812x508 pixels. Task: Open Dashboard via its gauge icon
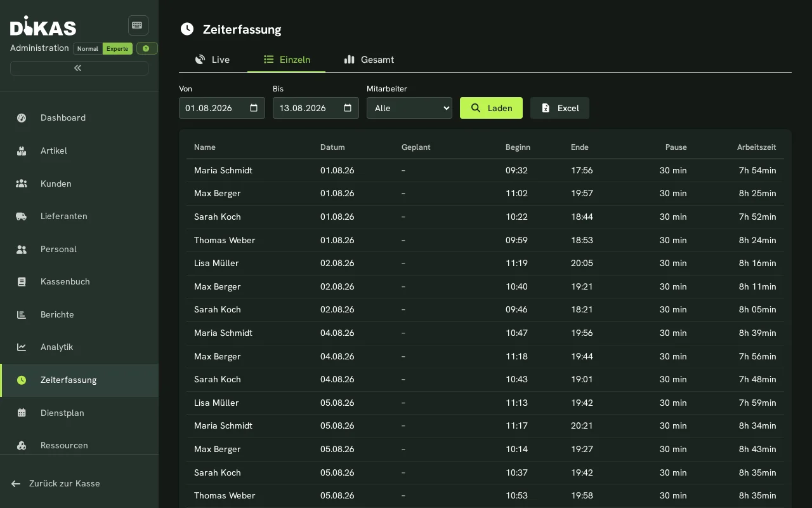point(22,118)
